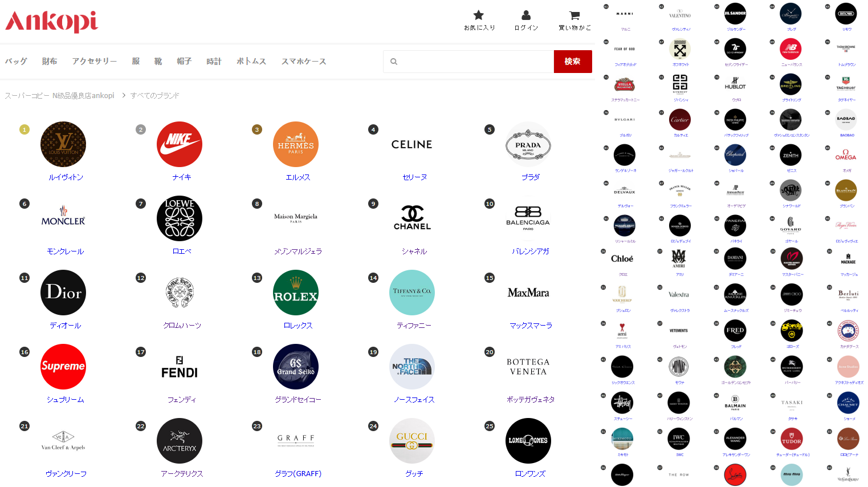Open the Gucci logo
The height and width of the screenshot is (487, 868).
click(x=412, y=441)
